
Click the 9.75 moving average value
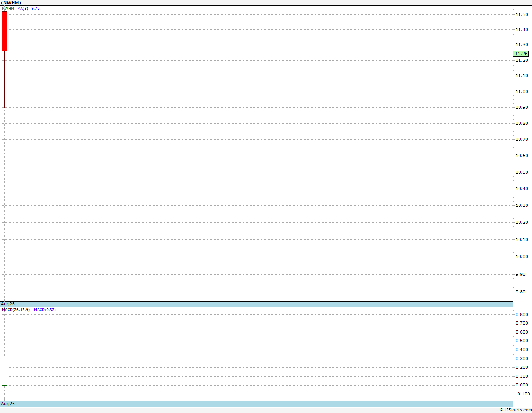(x=35, y=9)
